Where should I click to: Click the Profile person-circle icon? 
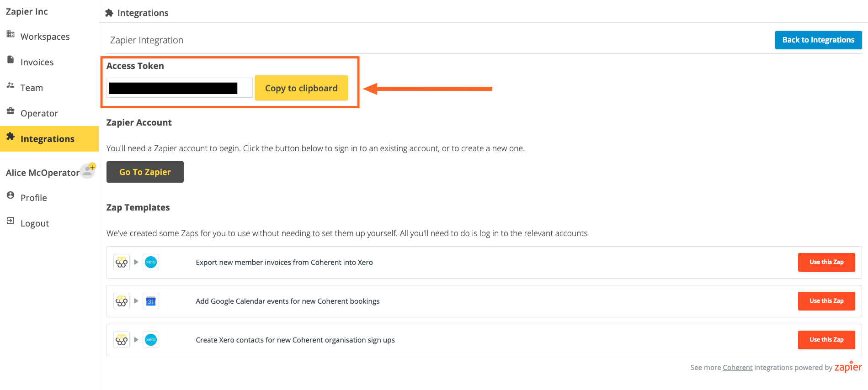pos(11,195)
